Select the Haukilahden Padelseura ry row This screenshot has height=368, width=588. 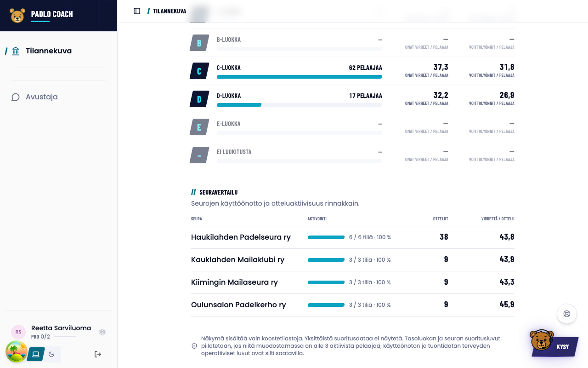353,237
